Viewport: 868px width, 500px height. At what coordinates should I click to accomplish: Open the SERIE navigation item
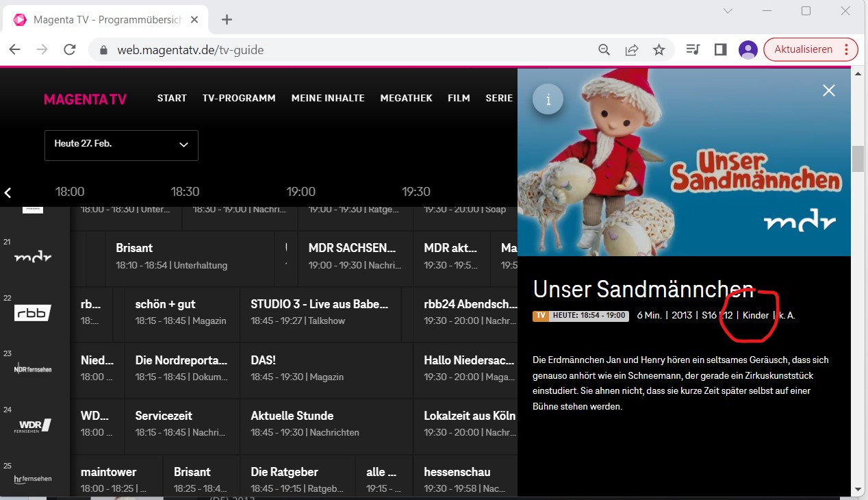(x=499, y=98)
